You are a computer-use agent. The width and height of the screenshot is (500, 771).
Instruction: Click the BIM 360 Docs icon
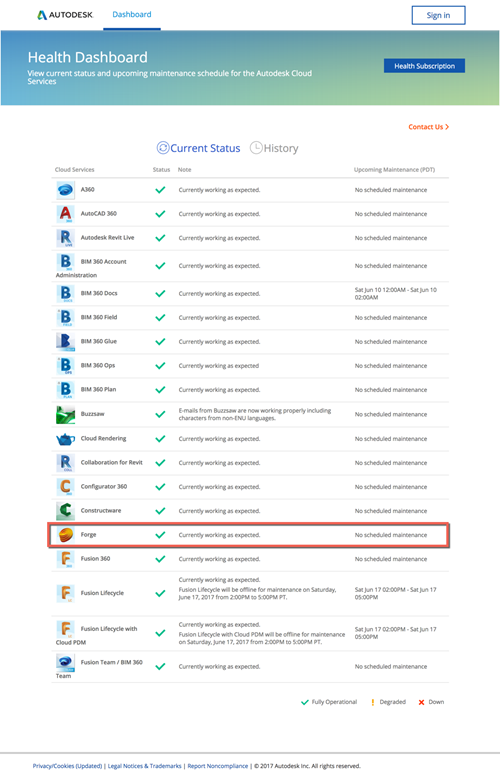pos(65,294)
